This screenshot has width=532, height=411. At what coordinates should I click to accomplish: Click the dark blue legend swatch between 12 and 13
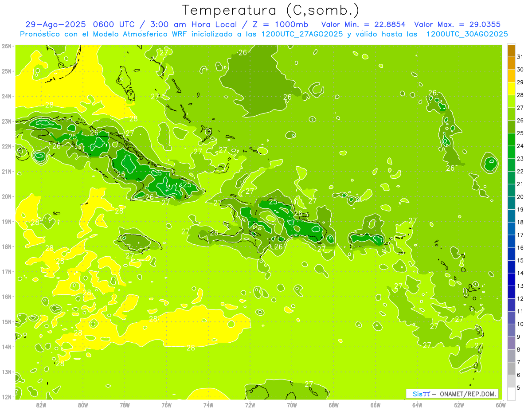point(511,292)
